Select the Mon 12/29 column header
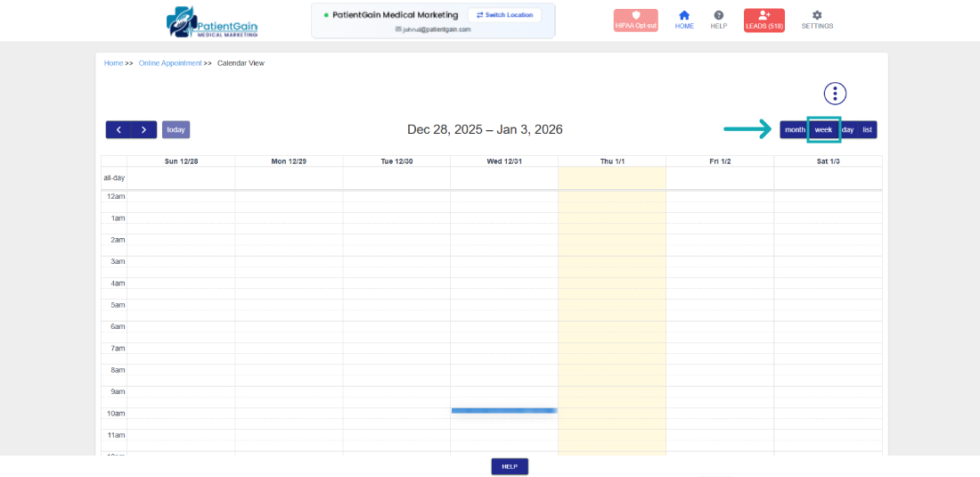 (x=289, y=161)
